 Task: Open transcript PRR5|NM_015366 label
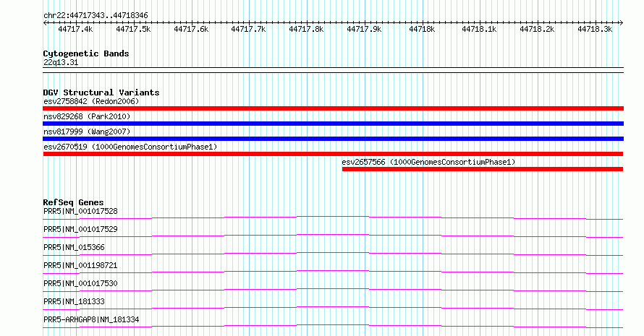point(74,247)
